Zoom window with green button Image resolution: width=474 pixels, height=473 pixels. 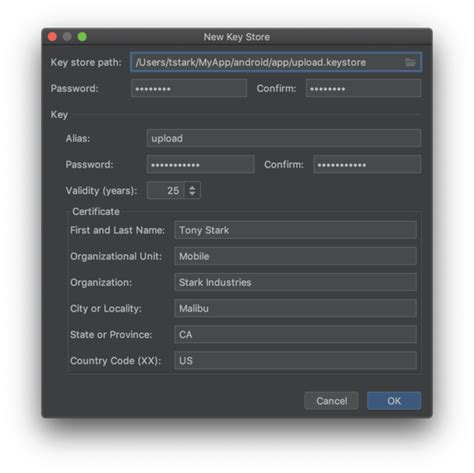tap(82, 37)
